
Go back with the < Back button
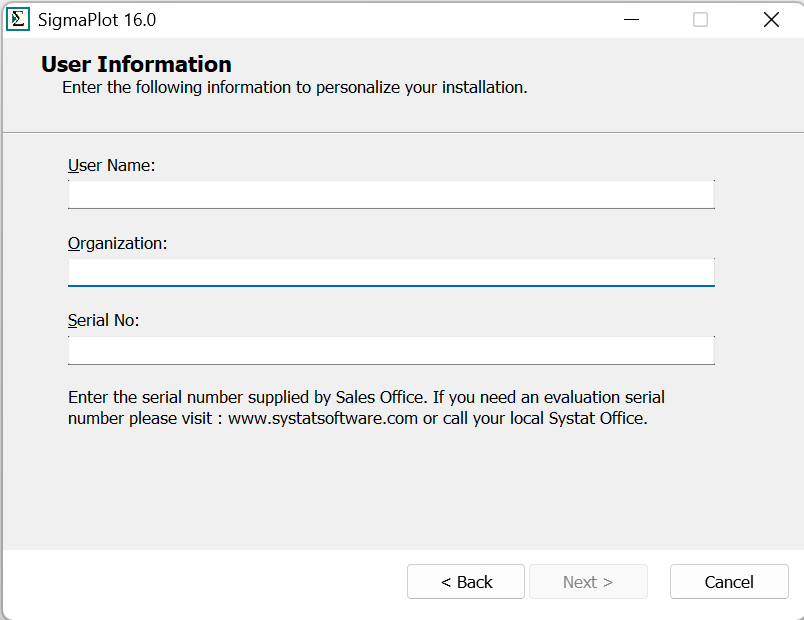pyautogui.click(x=466, y=582)
